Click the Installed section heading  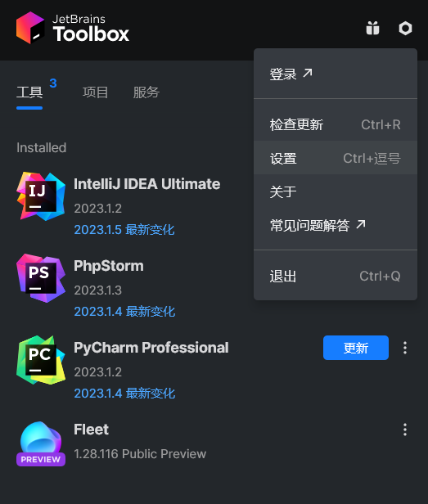point(41,147)
